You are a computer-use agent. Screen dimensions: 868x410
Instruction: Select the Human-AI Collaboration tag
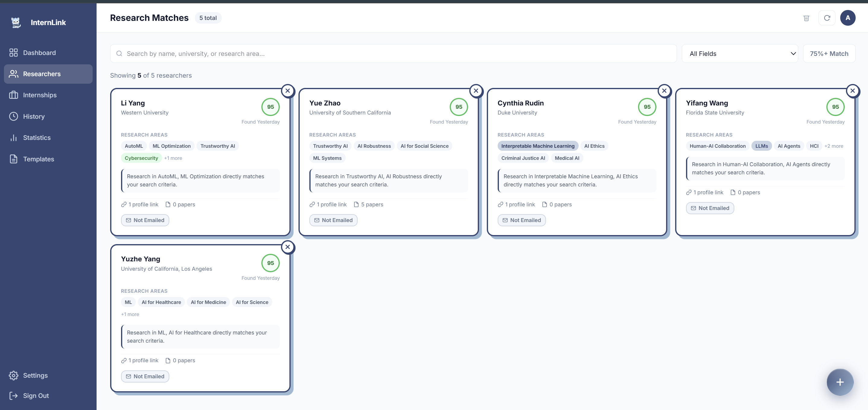tap(717, 146)
